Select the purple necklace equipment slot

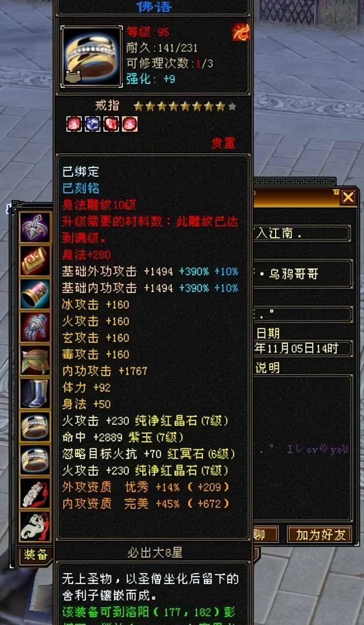point(35,228)
